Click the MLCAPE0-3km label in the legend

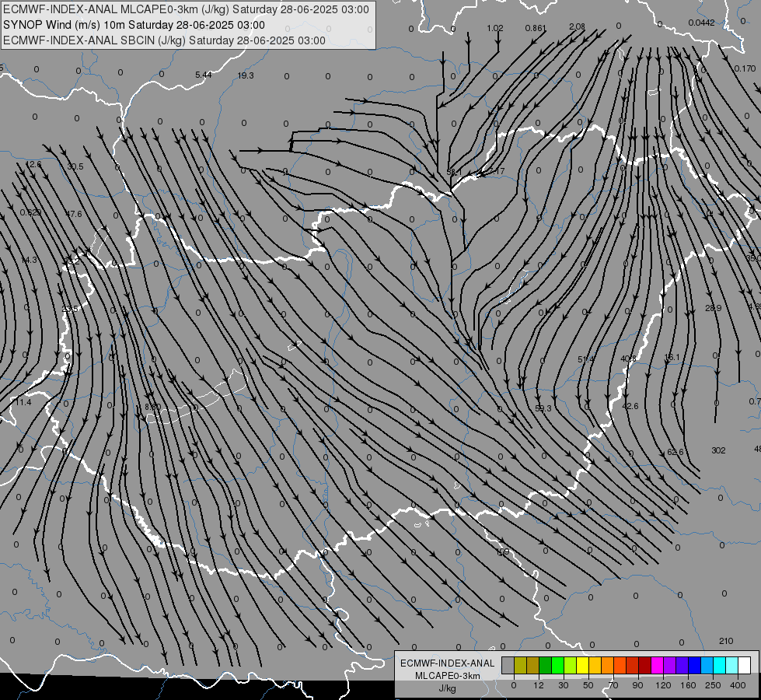click(447, 676)
